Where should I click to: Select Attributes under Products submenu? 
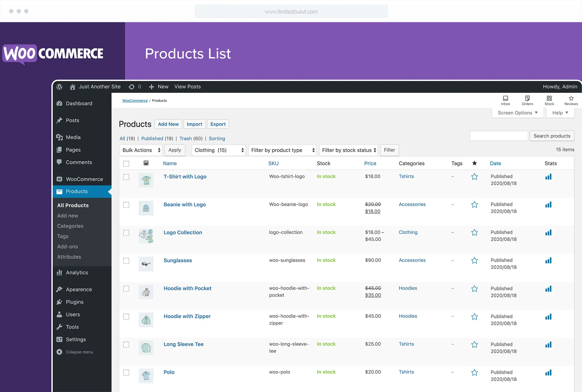pos(69,257)
